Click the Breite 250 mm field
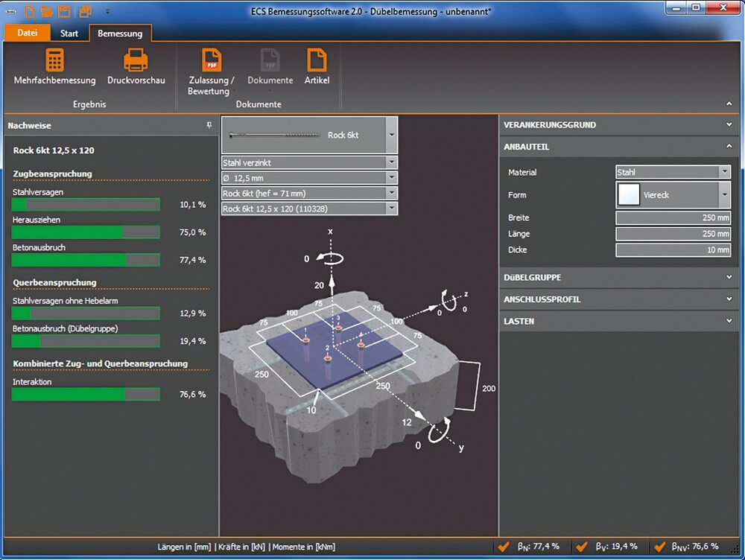 pos(673,217)
